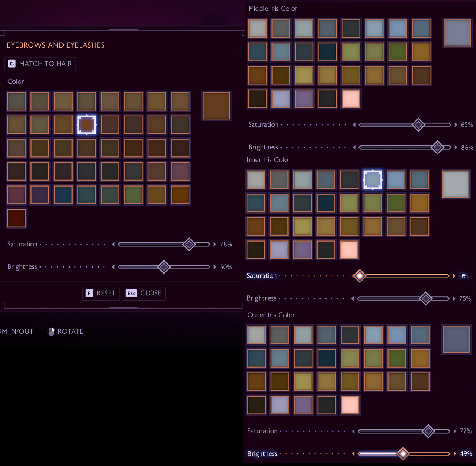Decrease Inner Iris Brightness with the left arrow
The image size is (476, 466).
(352, 298)
